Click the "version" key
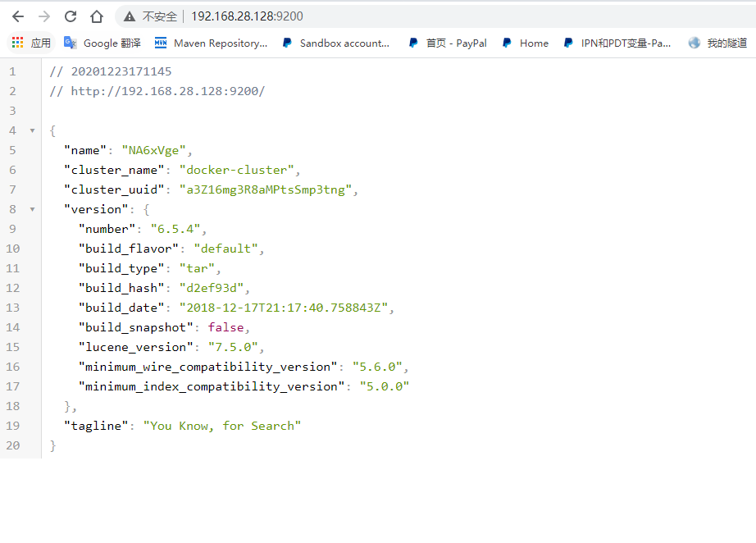This screenshot has width=756, height=543. pyautogui.click(x=96, y=209)
